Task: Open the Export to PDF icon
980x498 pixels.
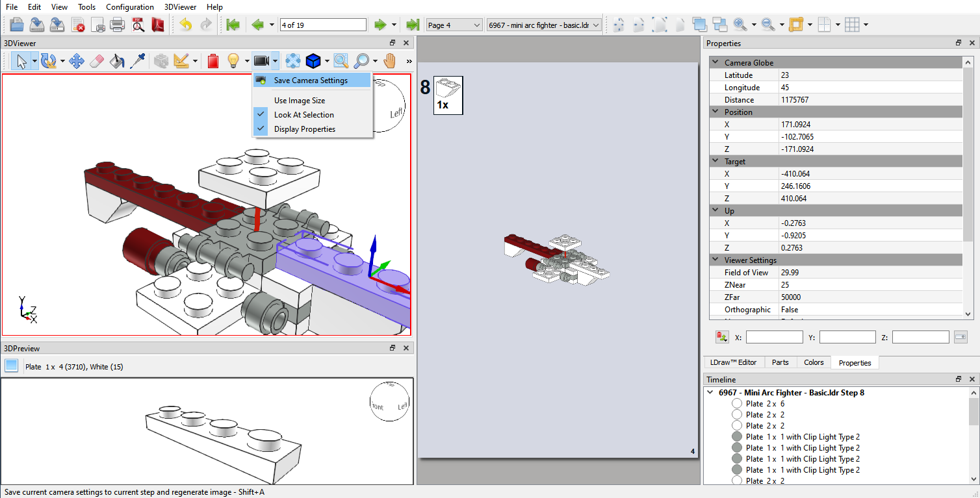Action: pyautogui.click(x=157, y=24)
